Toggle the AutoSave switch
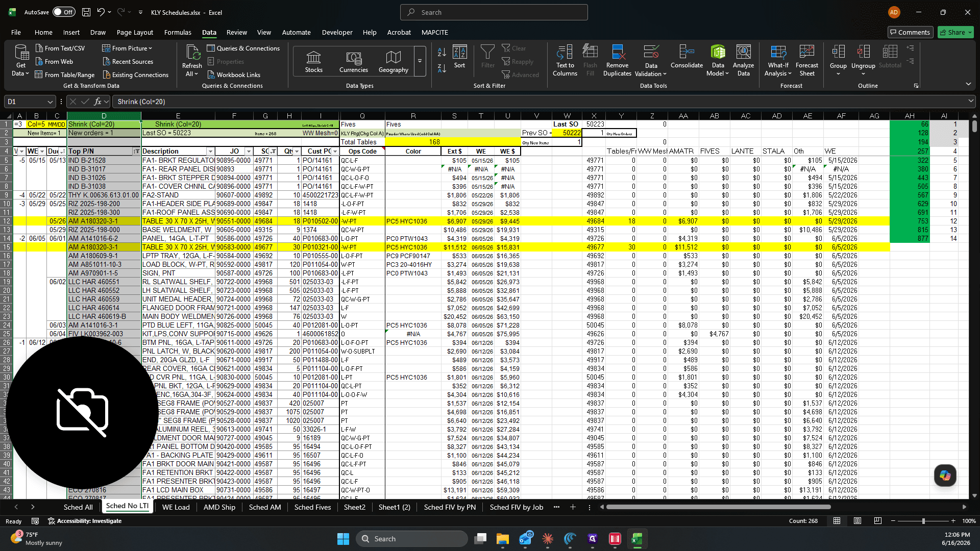The image size is (980, 551). point(64,12)
